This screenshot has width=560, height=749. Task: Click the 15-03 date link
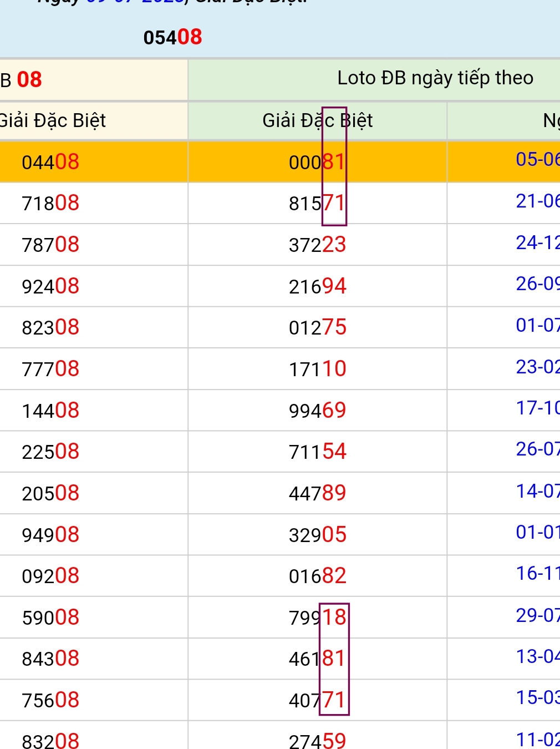pyautogui.click(x=537, y=698)
